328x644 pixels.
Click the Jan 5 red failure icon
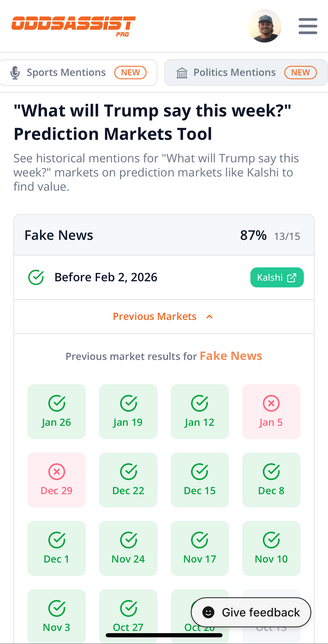coord(271,403)
